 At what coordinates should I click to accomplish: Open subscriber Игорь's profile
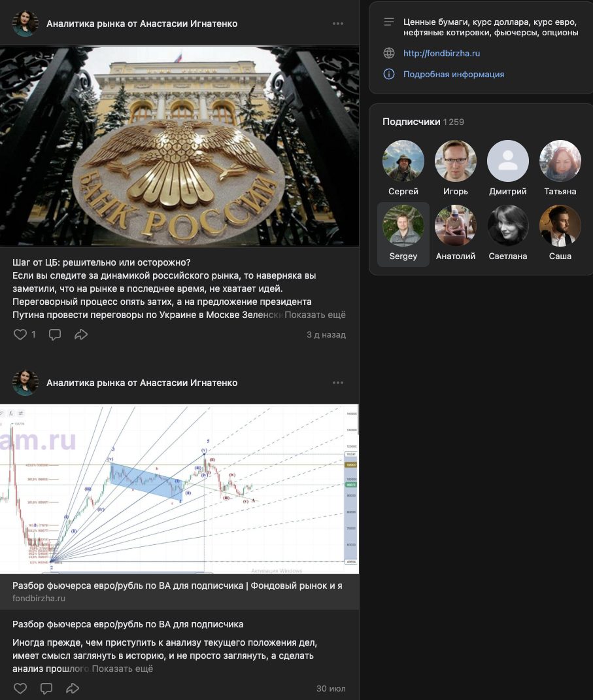point(456,169)
